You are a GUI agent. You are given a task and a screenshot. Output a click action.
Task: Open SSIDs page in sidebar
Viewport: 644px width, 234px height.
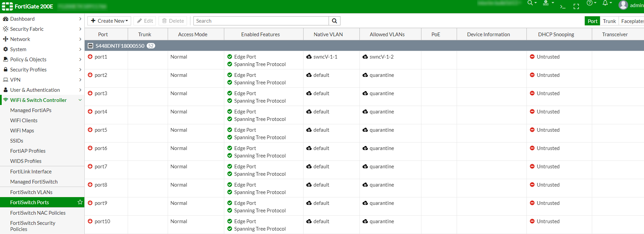(17, 141)
